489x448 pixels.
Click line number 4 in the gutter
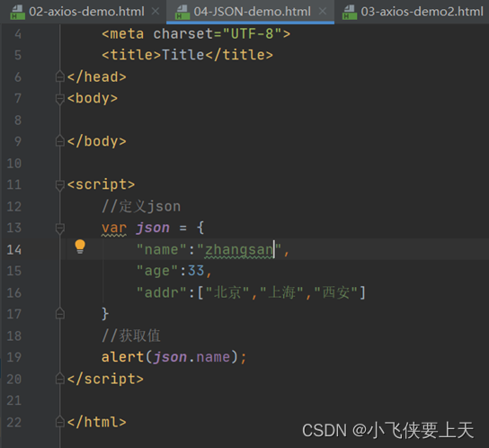click(x=18, y=33)
